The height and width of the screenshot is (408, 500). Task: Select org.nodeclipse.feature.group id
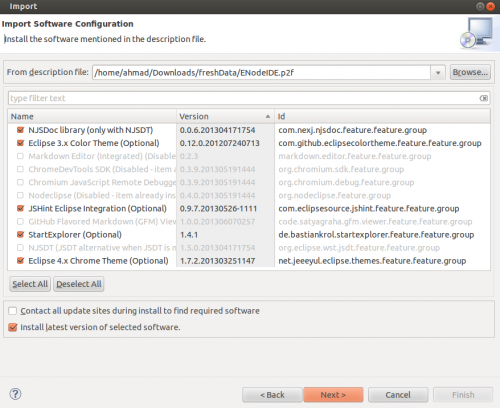tap(335, 195)
